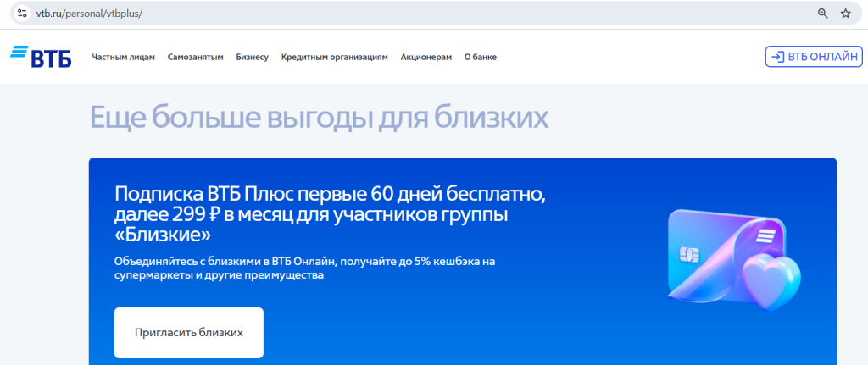868x365 pixels.
Task: Open the Частным лицам menu
Action: point(124,57)
